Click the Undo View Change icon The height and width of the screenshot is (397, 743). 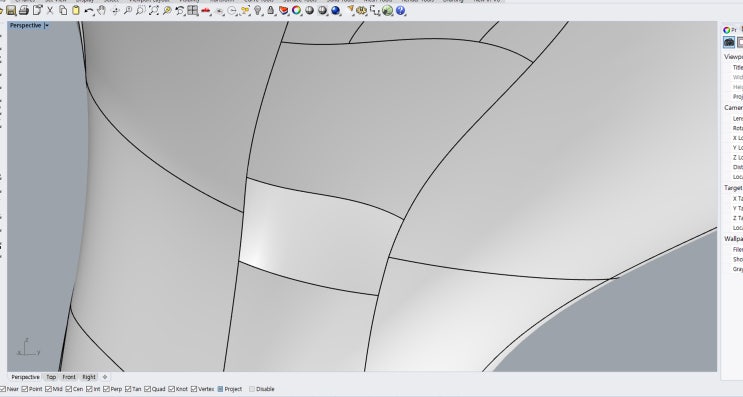[180, 10]
